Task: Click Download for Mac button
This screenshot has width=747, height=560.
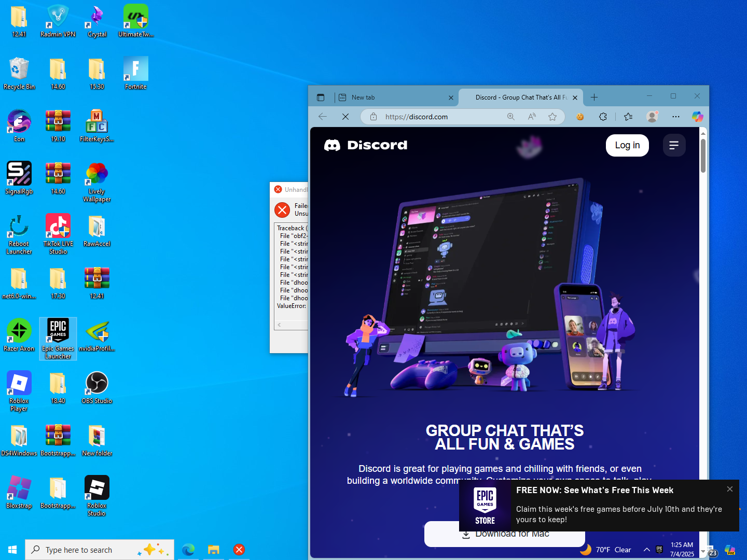Action: coord(505,534)
